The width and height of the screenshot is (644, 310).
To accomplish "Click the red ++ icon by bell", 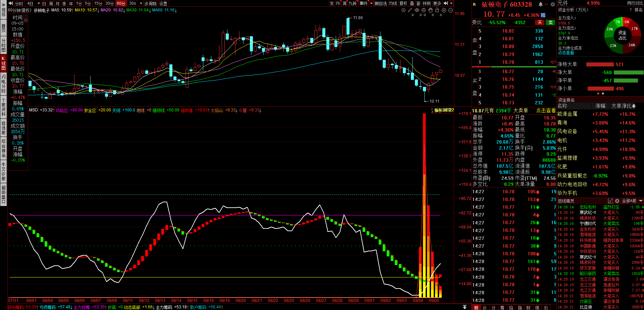I will [x=546, y=4].
